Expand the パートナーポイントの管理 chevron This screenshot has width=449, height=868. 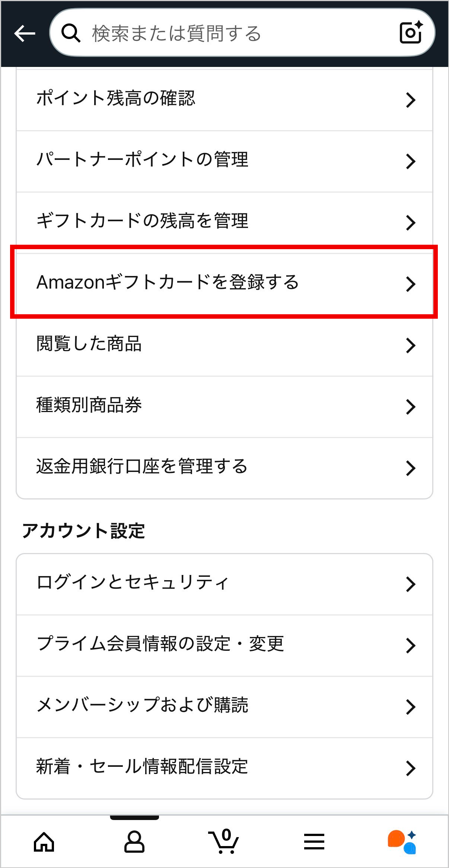click(x=410, y=161)
